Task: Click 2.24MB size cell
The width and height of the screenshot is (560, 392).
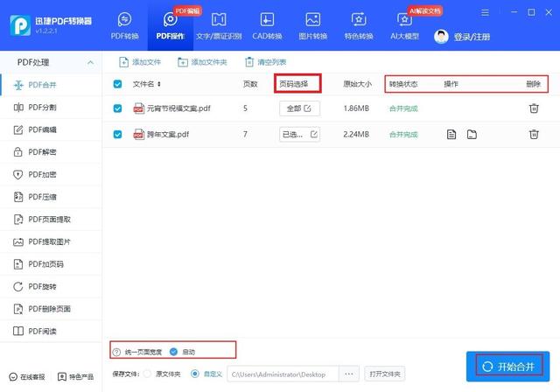Action: click(356, 135)
